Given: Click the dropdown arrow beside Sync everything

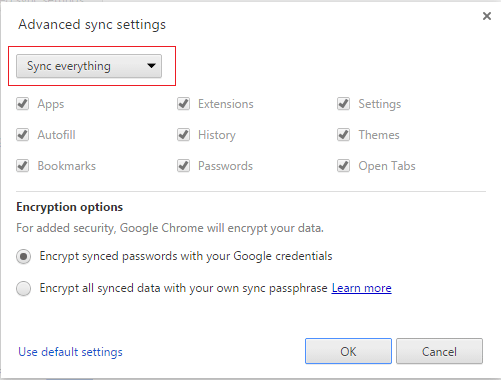Looking at the screenshot, I should tap(151, 66).
